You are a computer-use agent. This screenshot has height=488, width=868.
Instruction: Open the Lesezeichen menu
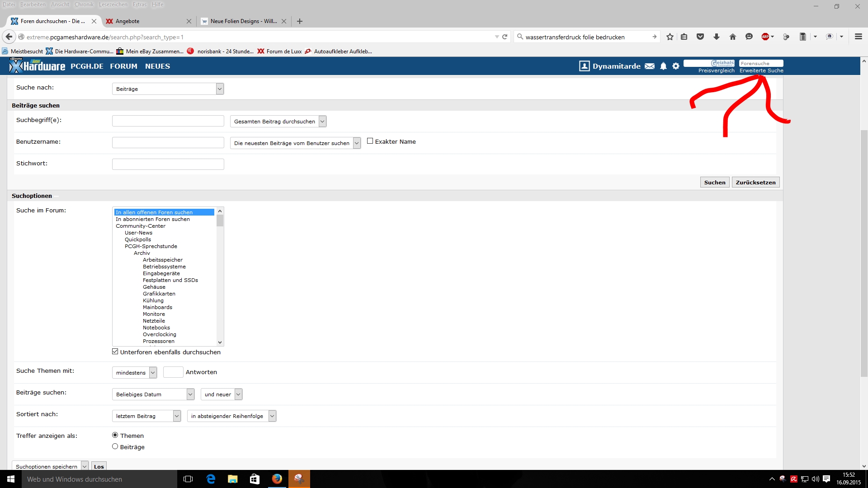113,5
